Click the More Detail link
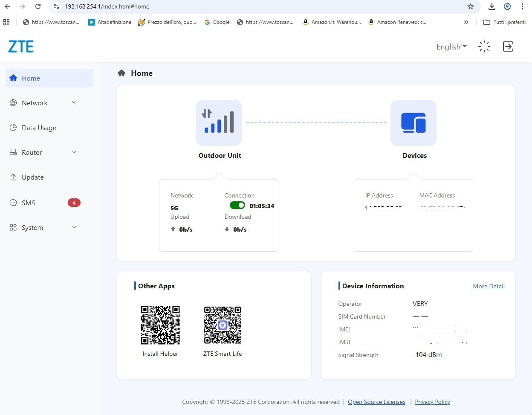 [489, 286]
